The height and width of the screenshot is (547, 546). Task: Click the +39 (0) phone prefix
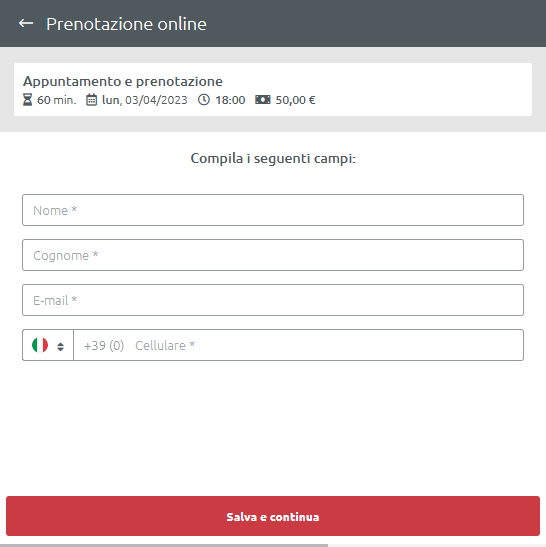tap(104, 346)
